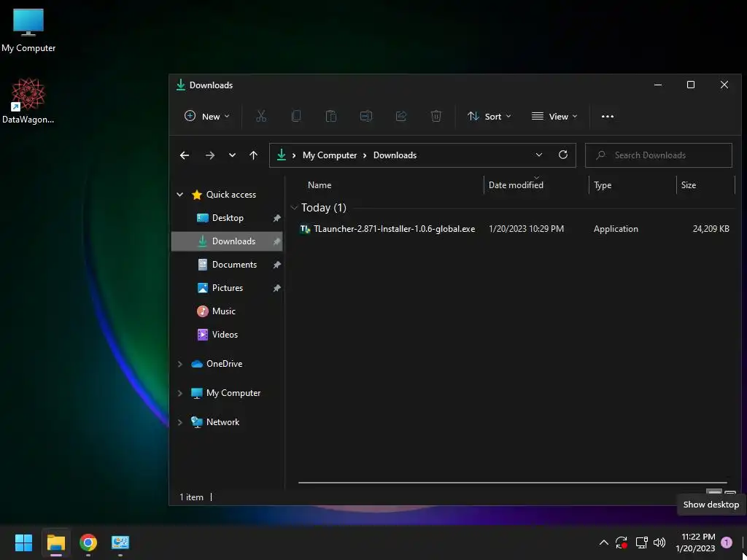747x560 pixels.
Task: Open the Windows Start menu
Action: click(23, 542)
